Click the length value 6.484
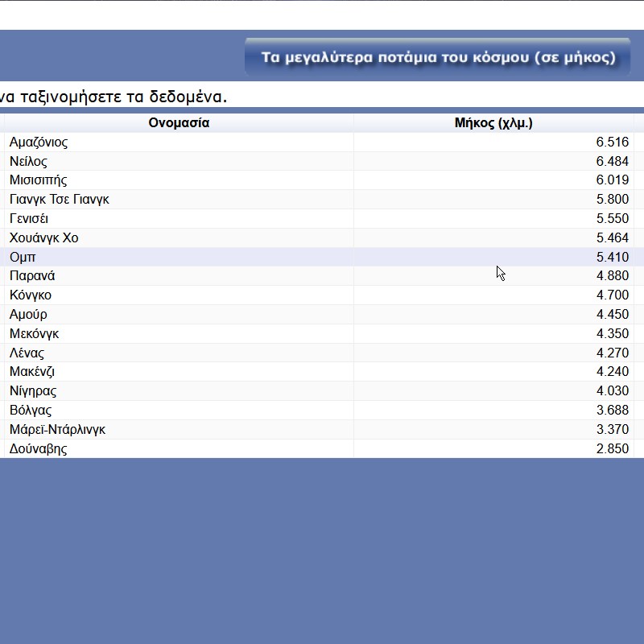644x644 pixels. (x=612, y=161)
